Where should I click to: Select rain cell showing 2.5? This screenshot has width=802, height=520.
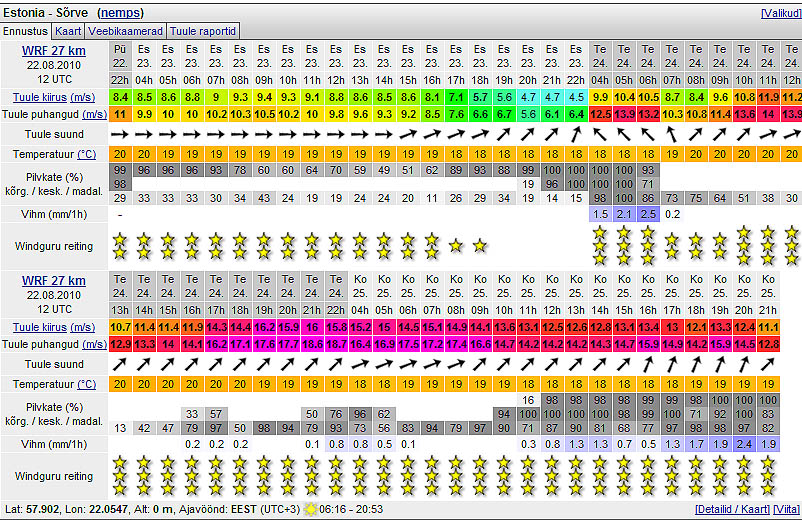[x=648, y=214]
